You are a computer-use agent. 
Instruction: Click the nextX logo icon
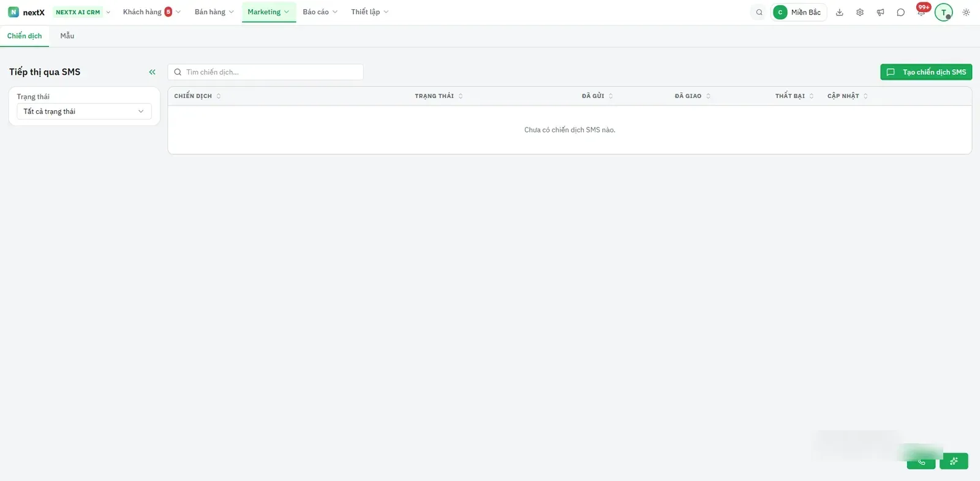coord(13,12)
